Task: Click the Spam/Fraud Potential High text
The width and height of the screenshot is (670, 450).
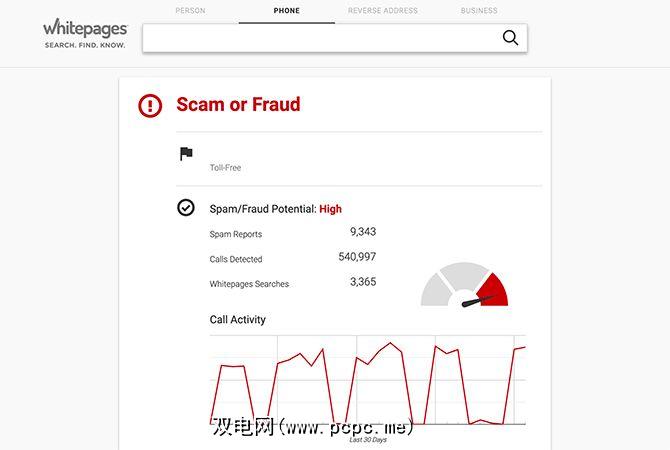Action: (x=275, y=209)
